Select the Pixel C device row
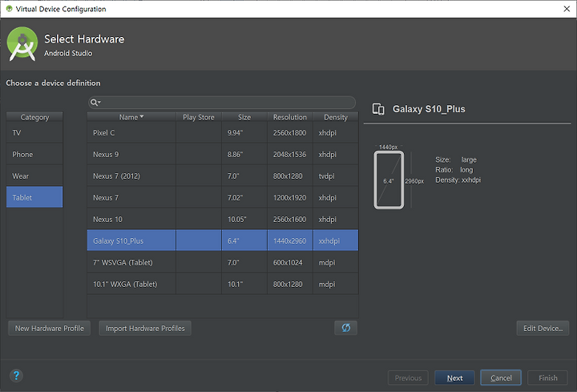Viewport: 577px width, 392px height. click(x=223, y=133)
